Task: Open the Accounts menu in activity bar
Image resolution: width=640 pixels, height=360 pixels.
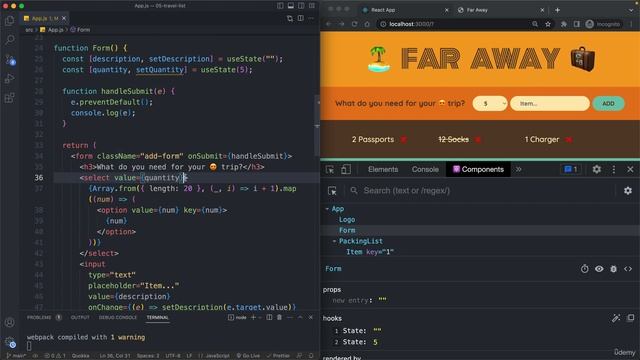Action: [9, 322]
